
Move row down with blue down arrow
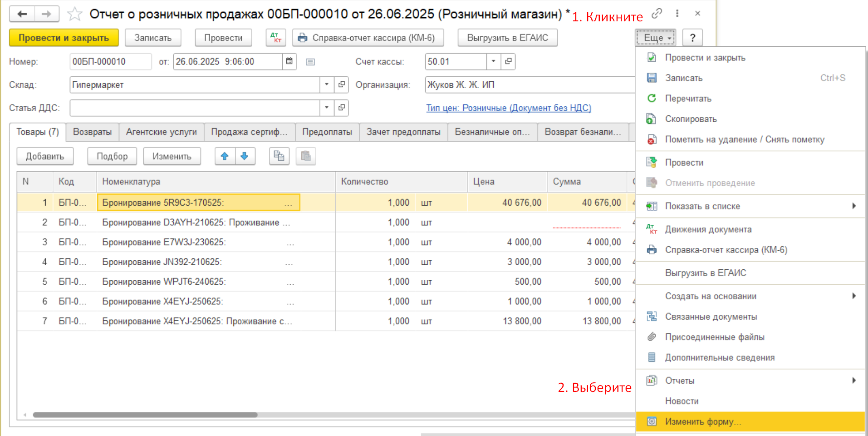tap(245, 156)
